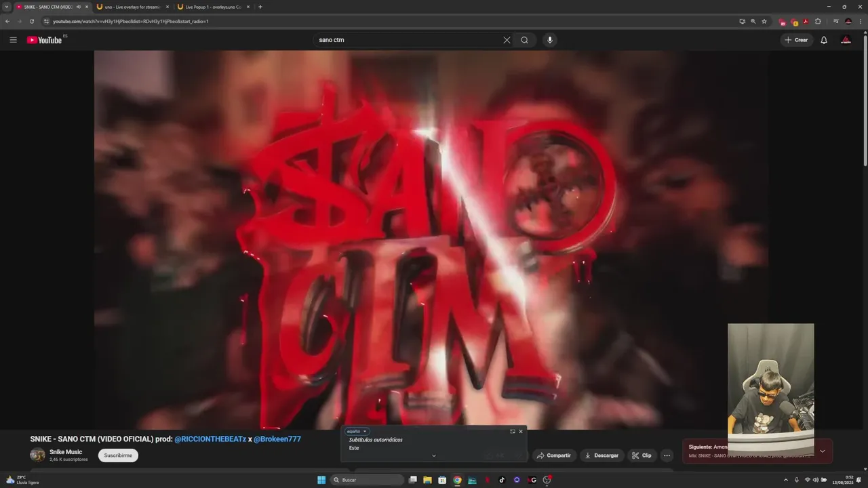Open TikTok from the taskbar
Image resolution: width=868 pixels, height=488 pixels.
pos(502,480)
